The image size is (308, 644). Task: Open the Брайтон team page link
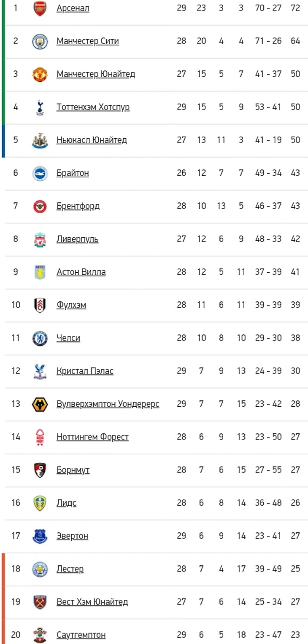click(73, 173)
